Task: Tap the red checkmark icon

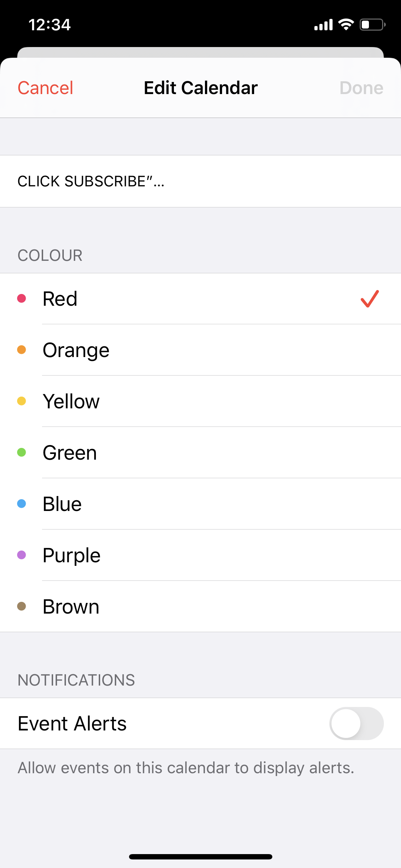Action: (x=370, y=299)
